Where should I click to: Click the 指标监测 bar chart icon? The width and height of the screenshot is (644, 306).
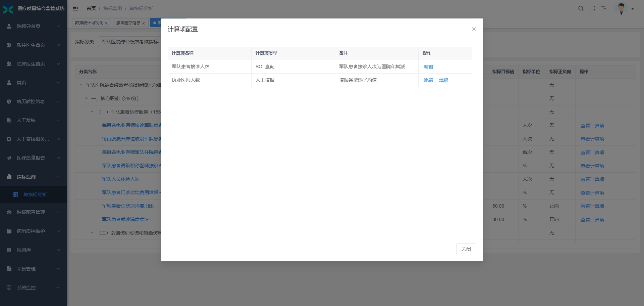tap(9, 177)
